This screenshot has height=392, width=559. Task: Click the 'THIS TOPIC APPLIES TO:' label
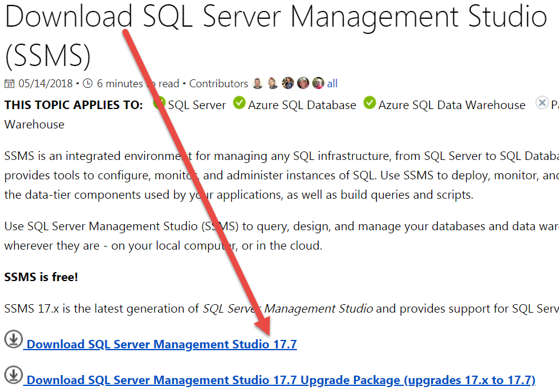coord(73,105)
